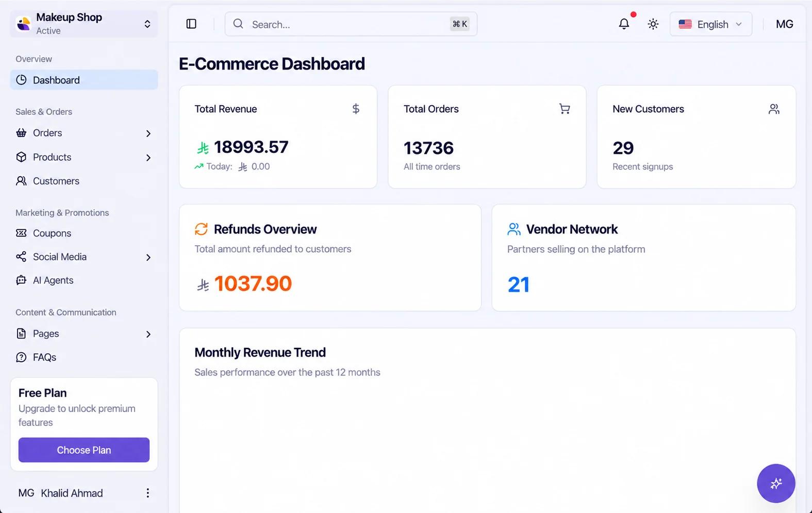Toggle light/dark theme sun icon

pos(653,24)
